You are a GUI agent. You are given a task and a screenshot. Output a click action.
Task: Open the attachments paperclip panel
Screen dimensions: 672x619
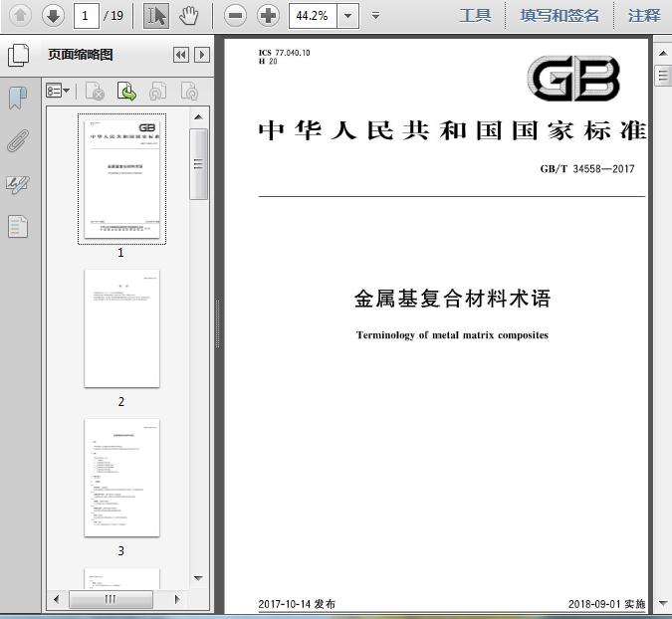click(x=18, y=140)
